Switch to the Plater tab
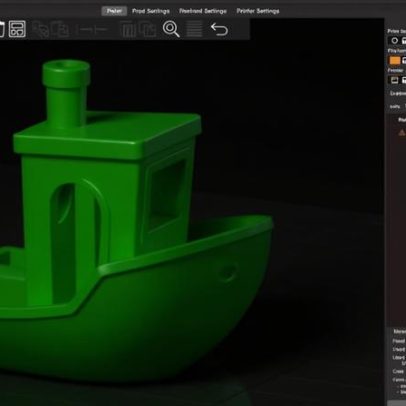 point(114,11)
